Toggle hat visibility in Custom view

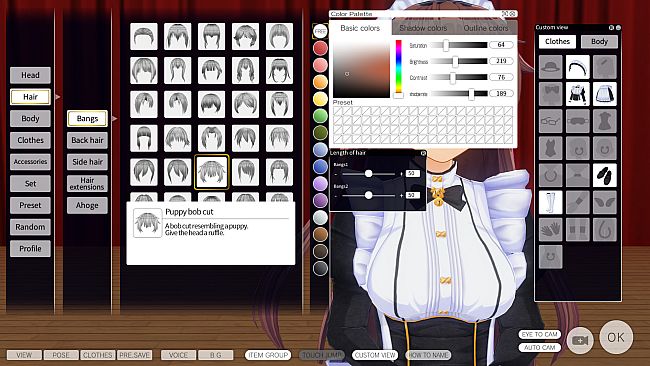coord(551,67)
